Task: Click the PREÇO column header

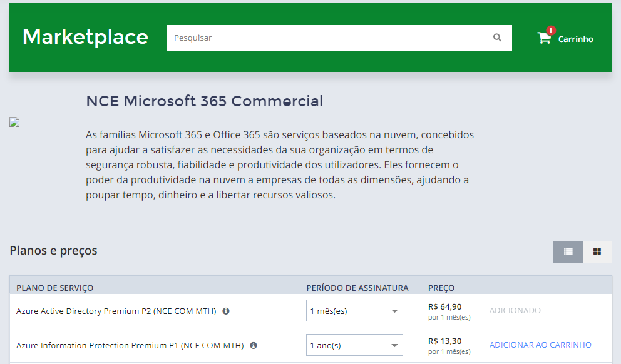Action: (x=441, y=288)
